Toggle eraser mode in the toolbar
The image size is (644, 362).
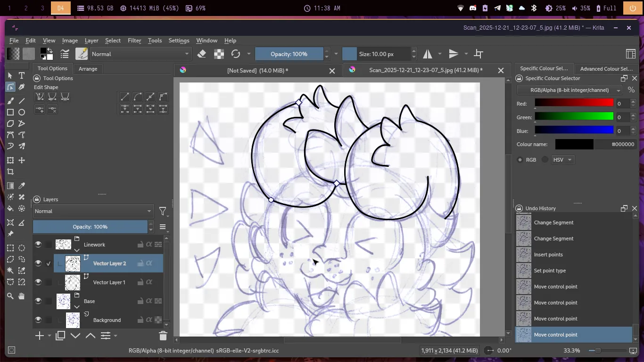click(x=202, y=54)
